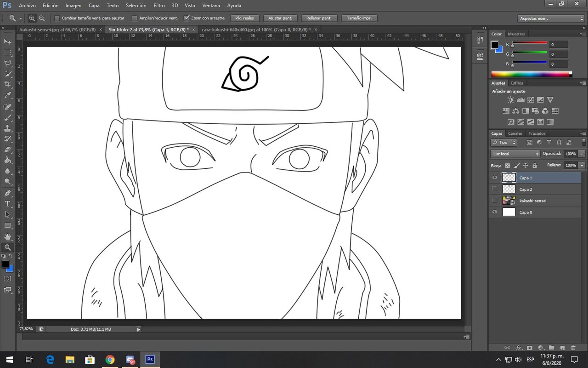Add Brightness/Contrast adjustment icon
The width and height of the screenshot is (588, 368).
[511, 100]
